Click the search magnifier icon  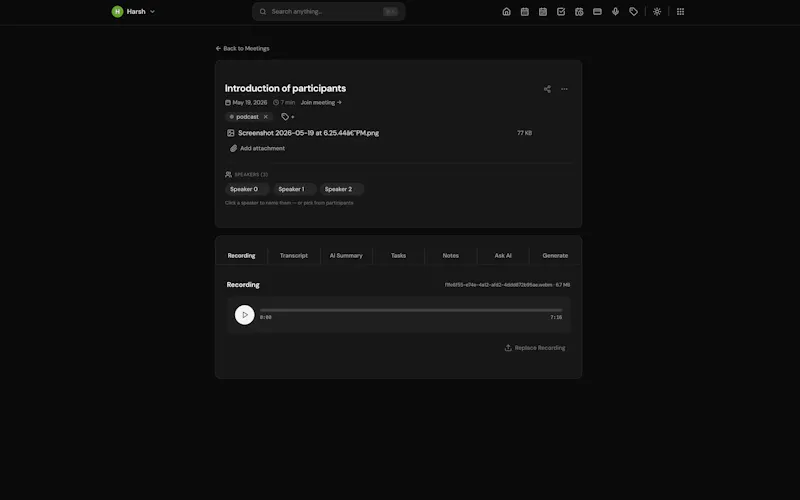point(263,12)
